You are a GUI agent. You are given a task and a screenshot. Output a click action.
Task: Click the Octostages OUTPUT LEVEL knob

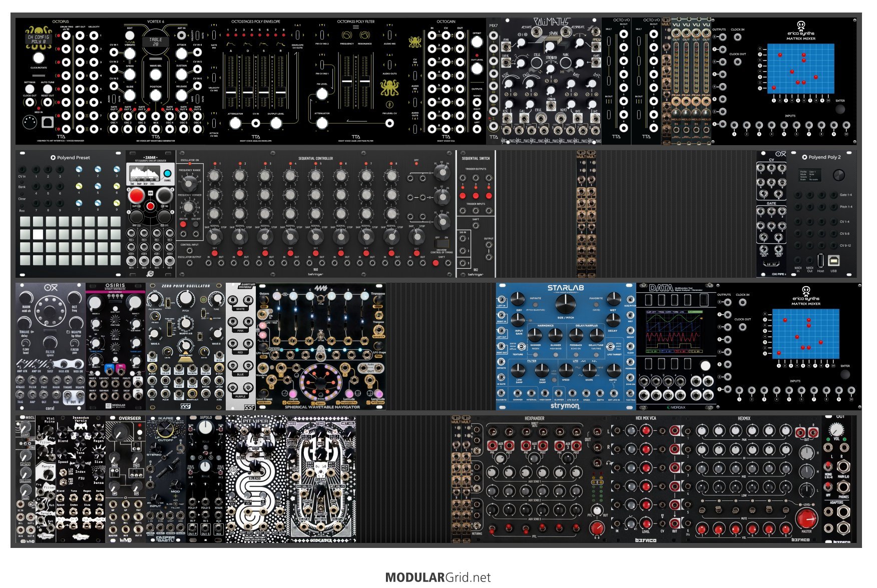point(275,122)
